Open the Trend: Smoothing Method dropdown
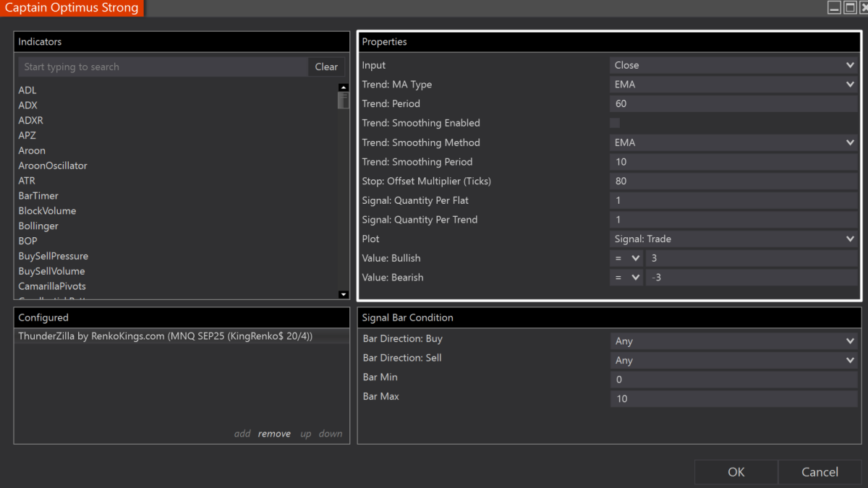The height and width of the screenshot is (488, 868). click(733, 142)
